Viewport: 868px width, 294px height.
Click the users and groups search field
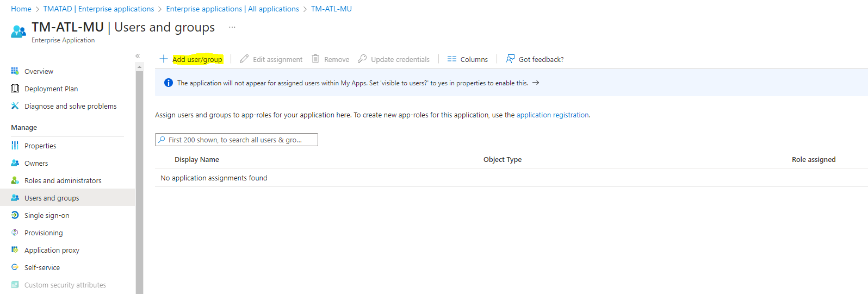237,140
